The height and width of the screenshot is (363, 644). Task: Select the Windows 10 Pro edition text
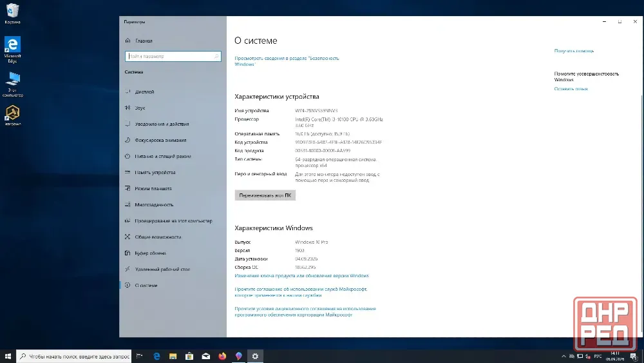coord(311,242)
